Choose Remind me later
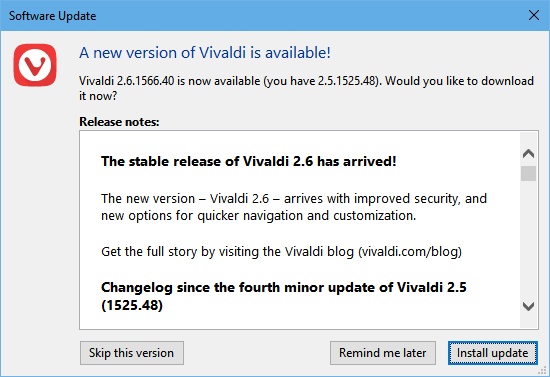This screenshot has height=377, width=550. 383,353
